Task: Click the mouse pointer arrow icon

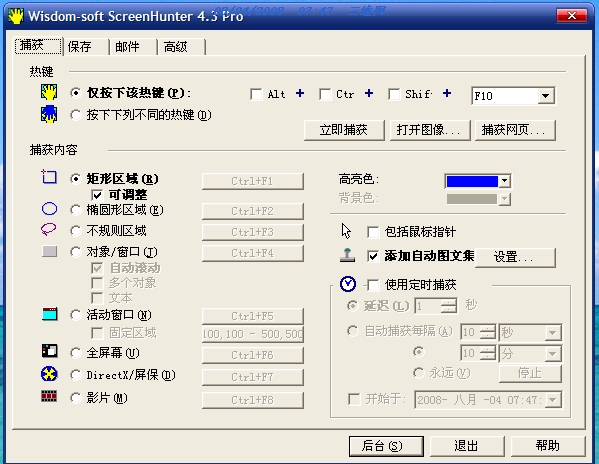Action: tap(346, 231)
